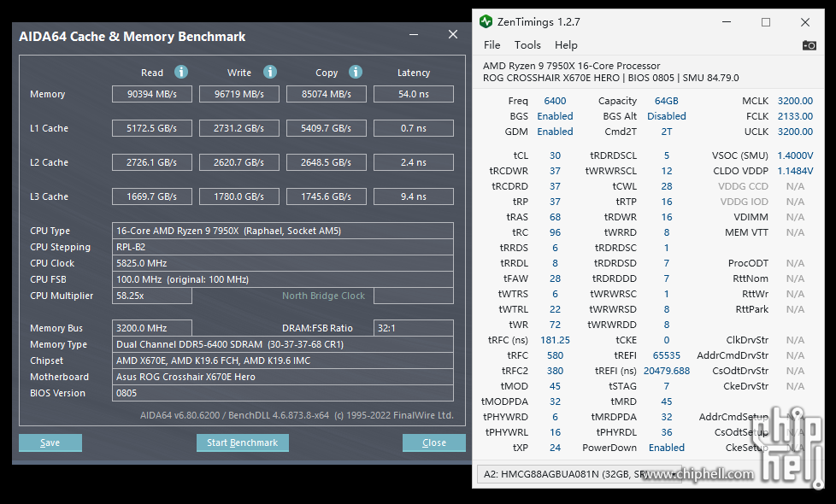Click the GDM Enabled value
836x504 pixels.
[555, 132]
